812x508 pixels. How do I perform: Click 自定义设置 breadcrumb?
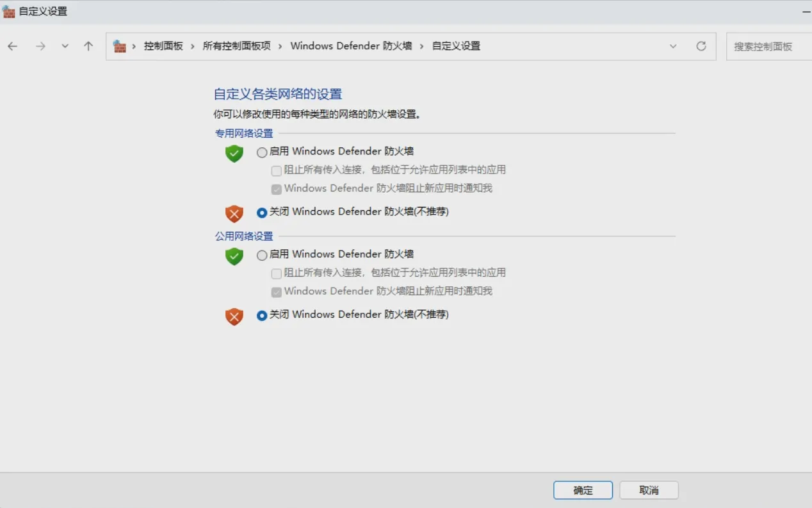(x=456, y=46)
